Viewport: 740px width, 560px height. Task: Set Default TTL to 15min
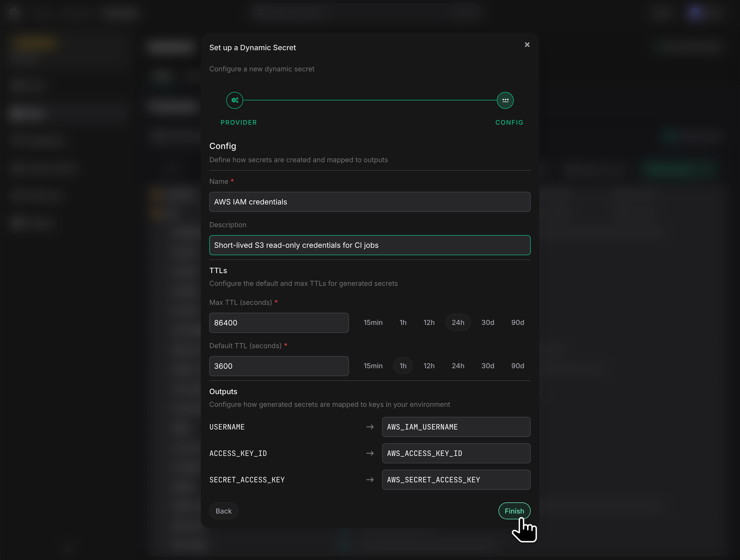373,366
